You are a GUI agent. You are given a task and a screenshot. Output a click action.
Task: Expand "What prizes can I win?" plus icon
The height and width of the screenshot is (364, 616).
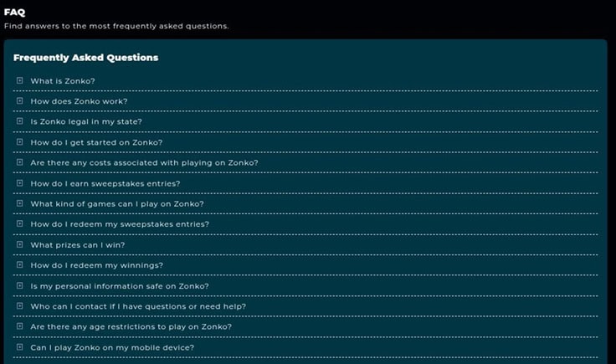(x=19, y=244)
